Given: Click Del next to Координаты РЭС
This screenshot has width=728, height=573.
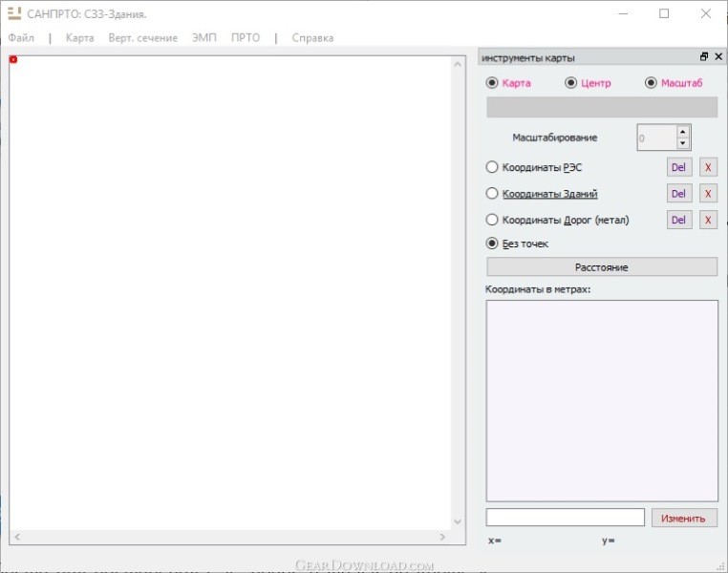Looking at the screenshot, I should click(678, 167).
